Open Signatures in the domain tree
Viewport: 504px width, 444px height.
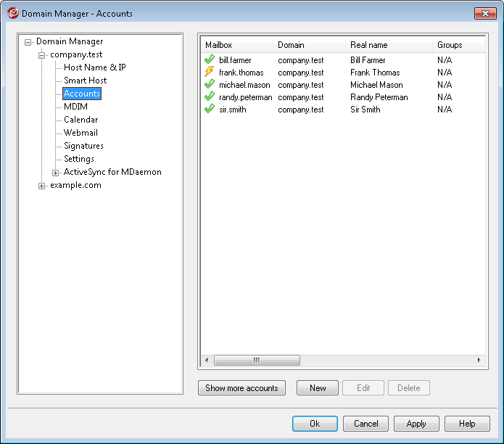[x=83, y=146]
